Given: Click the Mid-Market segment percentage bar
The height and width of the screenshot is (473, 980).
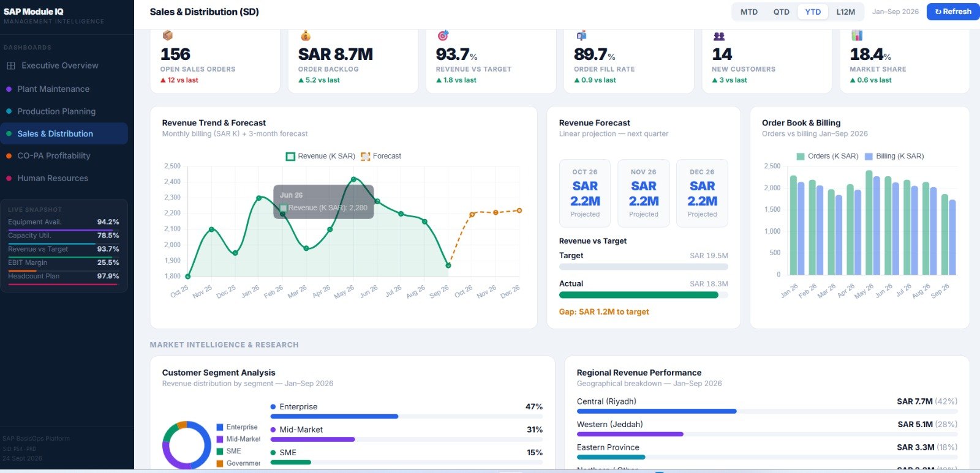Looking at the screenshot, I should [407, 439].
